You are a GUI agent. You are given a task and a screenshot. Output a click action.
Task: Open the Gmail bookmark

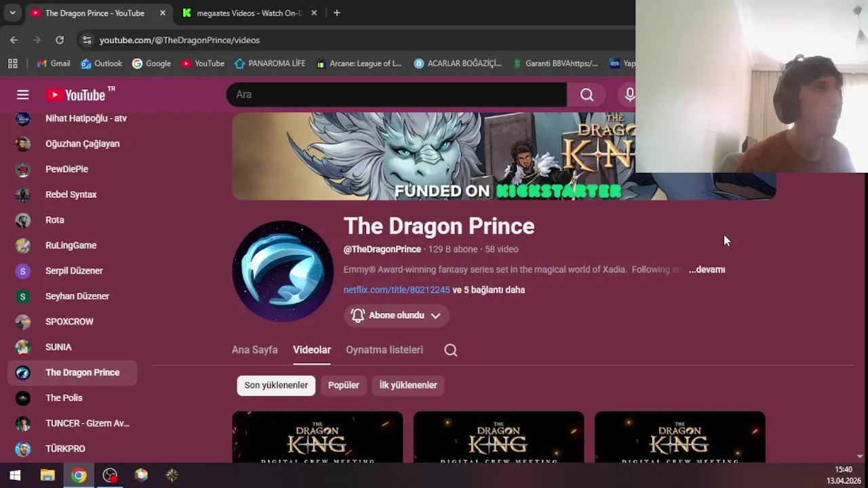54,63
